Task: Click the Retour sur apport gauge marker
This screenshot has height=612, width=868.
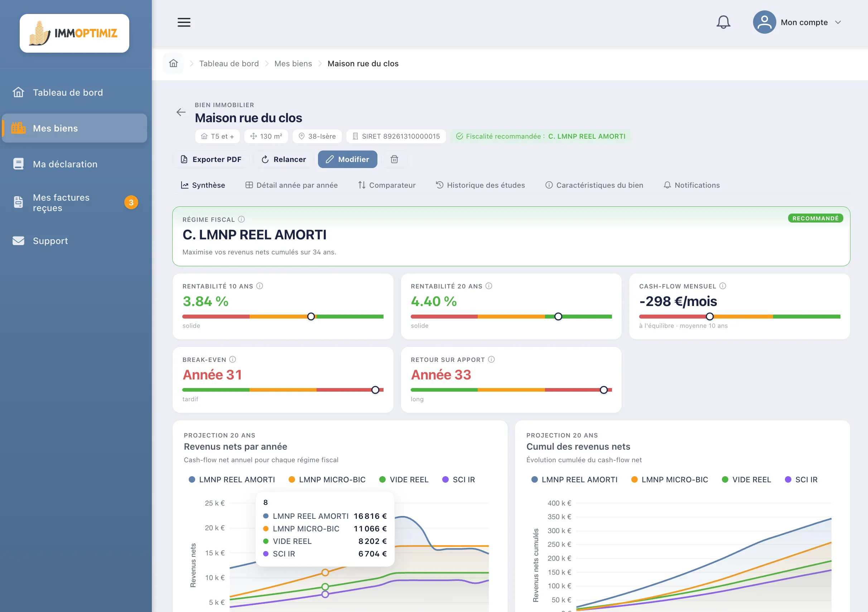Action: tap(604, 390)
